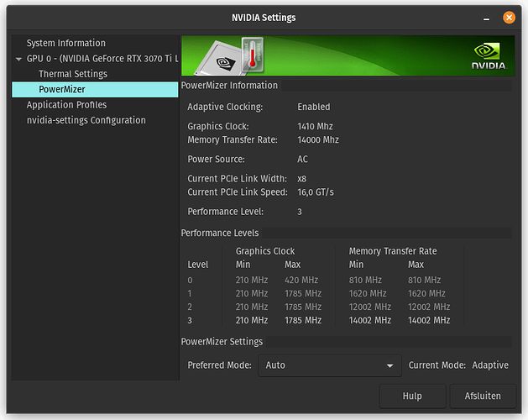Click the Current Mode 'Adaptive' value
The height and width of the screenshot is (420, 528).
click(490, 365)
